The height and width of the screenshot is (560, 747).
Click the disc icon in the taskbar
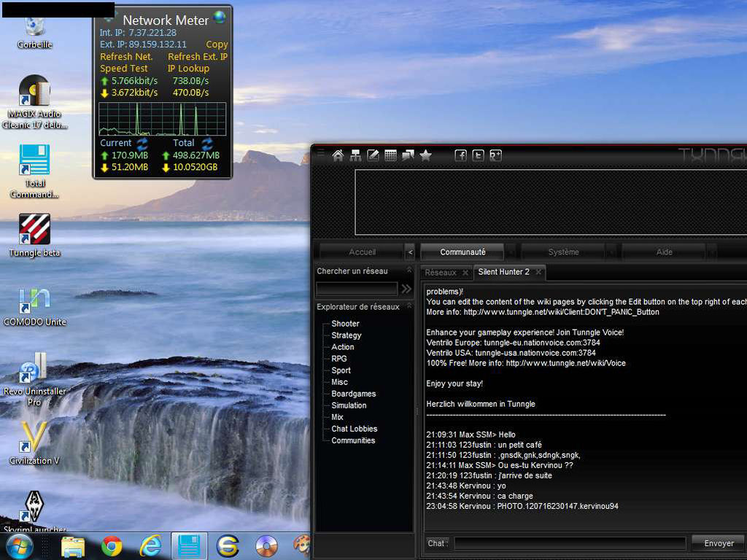pos(266,546)
